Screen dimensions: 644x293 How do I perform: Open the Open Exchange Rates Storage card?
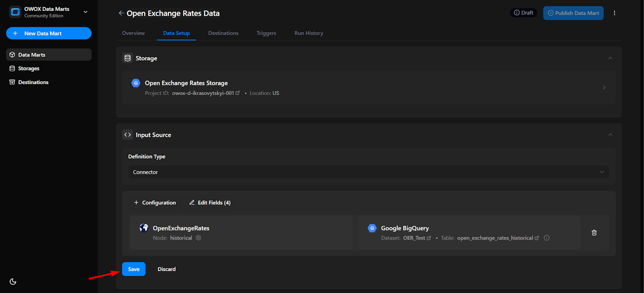369,87
